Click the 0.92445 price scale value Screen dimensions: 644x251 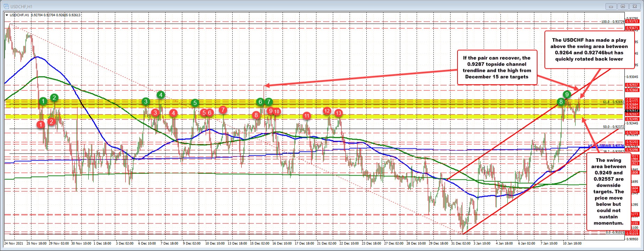point(632,123)
